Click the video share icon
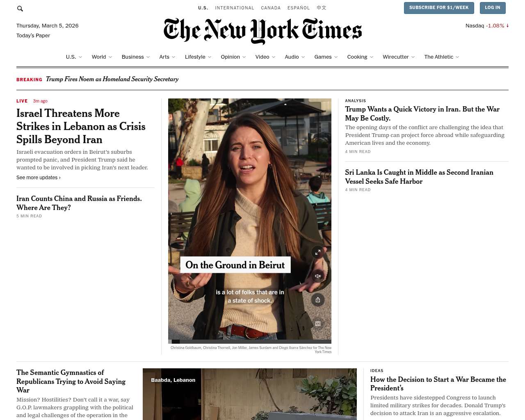This screenshot has width=525, height=420. (317, 300)
